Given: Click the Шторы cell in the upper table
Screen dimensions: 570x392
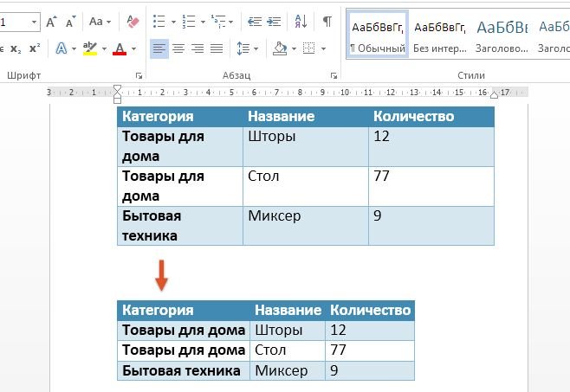Looking at the screenshot, I should [x=271, y=136].
